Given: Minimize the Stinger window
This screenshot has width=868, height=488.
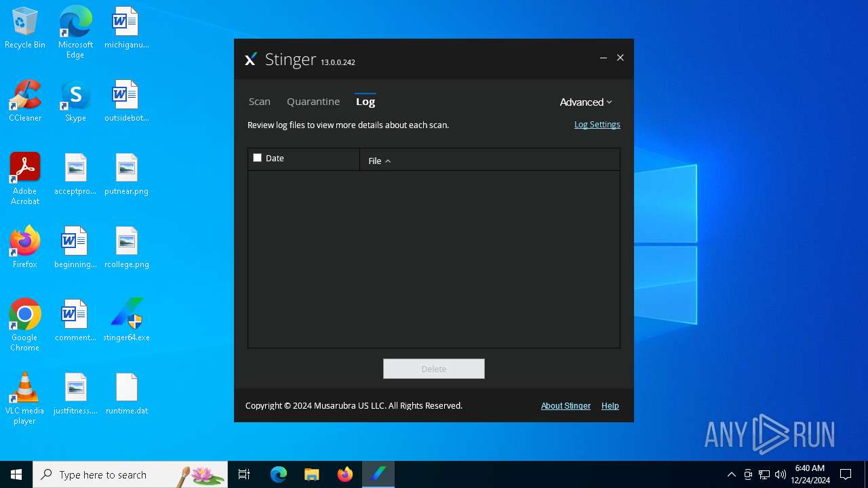Looking at the screenshot, I should pyautogui.click(x=603, y=58).
